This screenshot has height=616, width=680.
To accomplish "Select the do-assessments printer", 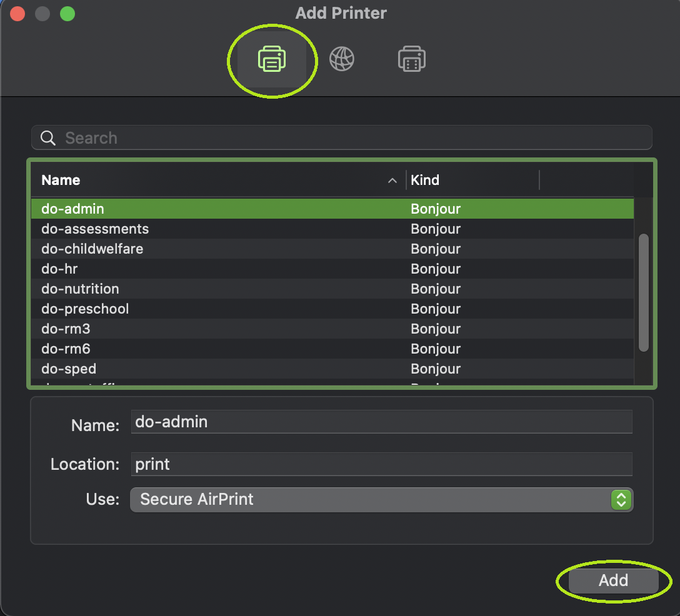I will (x=332, y=229).
